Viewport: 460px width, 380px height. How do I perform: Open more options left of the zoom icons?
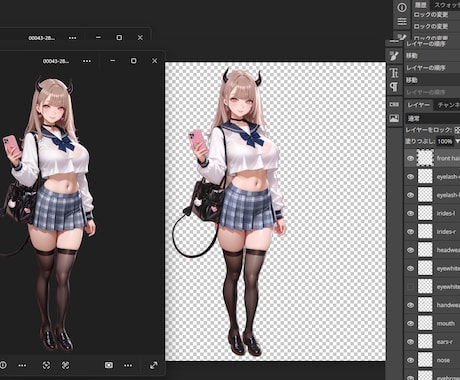[22, 366]
